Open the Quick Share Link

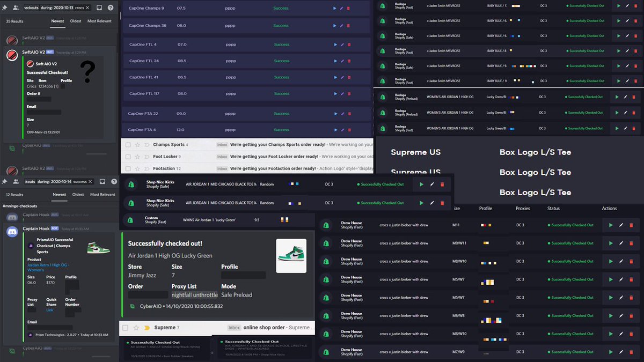50,310
